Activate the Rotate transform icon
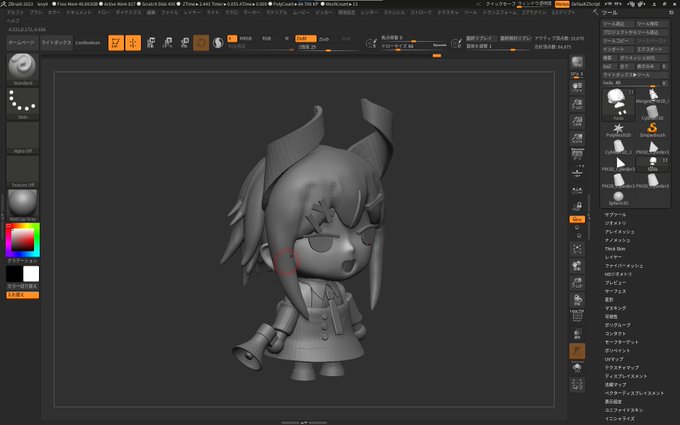680x425 pixels. pyautogui.click(x=184, y=42)
